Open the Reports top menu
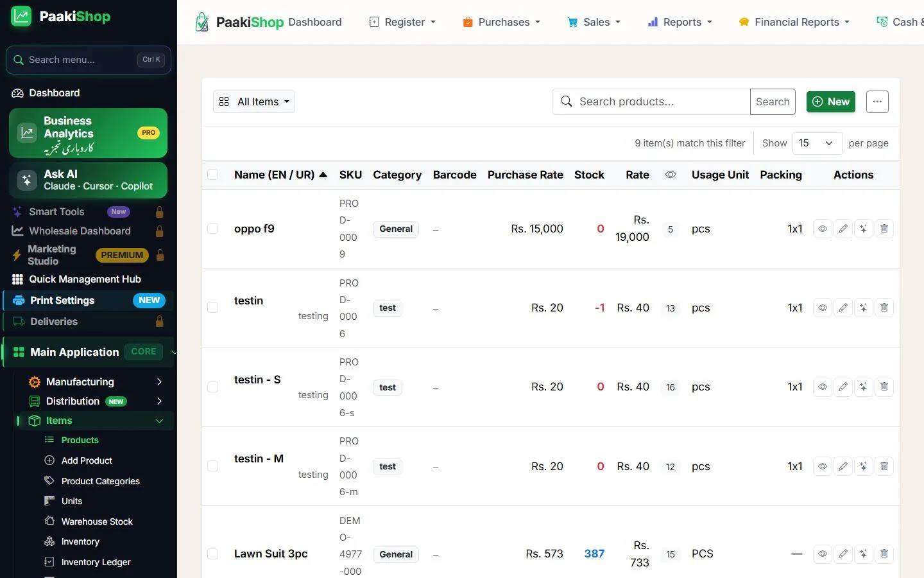This screenshot has height=578, width=924. 680,22
